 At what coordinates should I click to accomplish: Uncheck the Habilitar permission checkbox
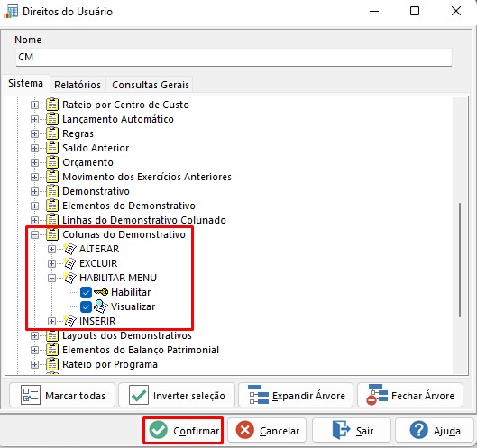[x=86, y=293]
